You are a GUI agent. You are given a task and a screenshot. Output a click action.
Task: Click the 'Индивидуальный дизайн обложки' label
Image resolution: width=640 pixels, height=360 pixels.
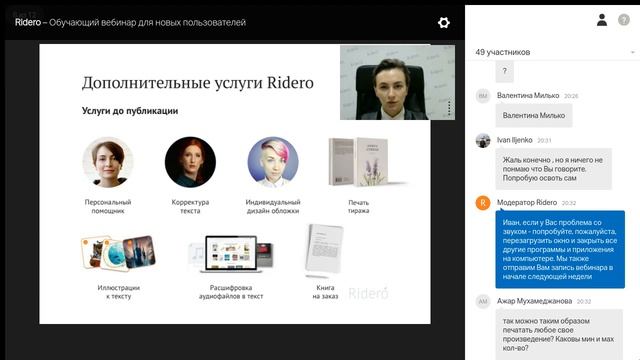(273, 207)
